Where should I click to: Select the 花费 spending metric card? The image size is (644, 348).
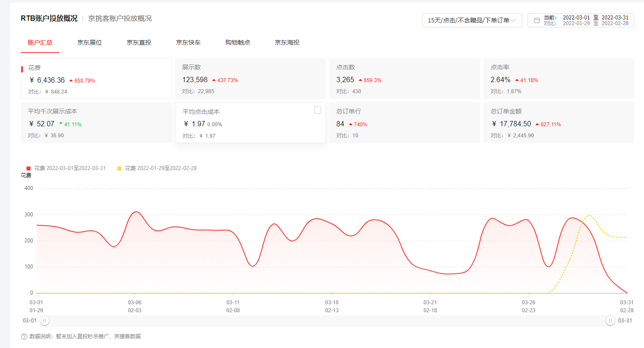click(x=95, y=78)
